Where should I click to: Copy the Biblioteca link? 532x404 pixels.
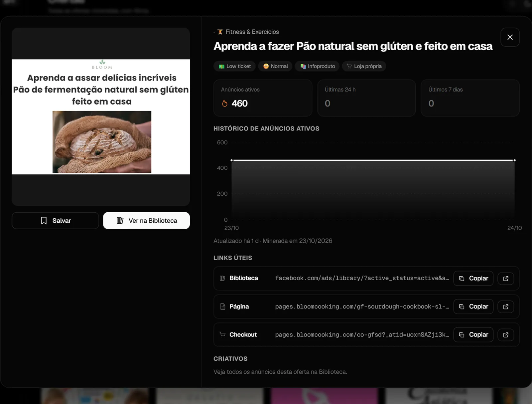point(473,279)
